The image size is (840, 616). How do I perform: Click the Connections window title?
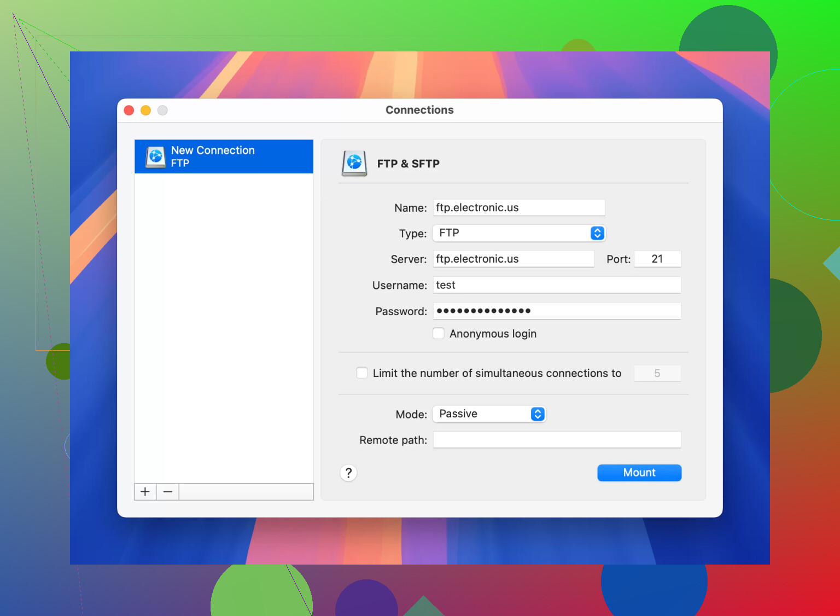(x=419, y=110)
